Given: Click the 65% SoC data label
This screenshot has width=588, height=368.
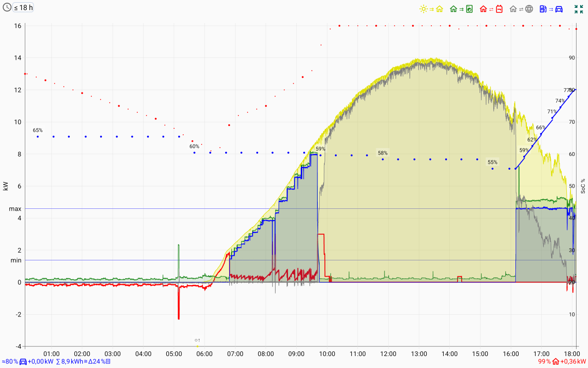Looking at the screenshot, I should [x=38, y=131].
